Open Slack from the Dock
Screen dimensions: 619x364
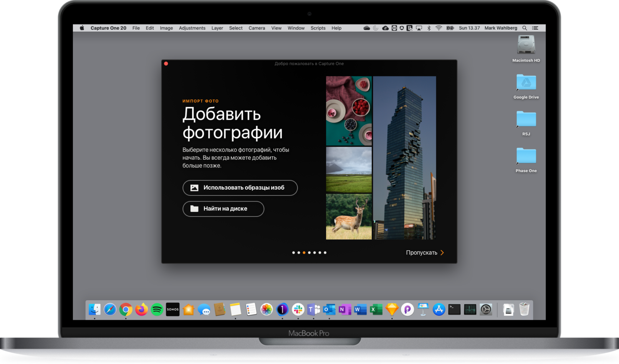[x=298, y=309]
